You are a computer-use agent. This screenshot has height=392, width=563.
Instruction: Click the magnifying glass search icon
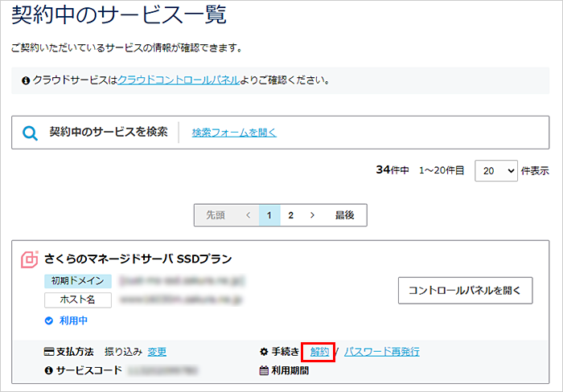coord(30,133)
